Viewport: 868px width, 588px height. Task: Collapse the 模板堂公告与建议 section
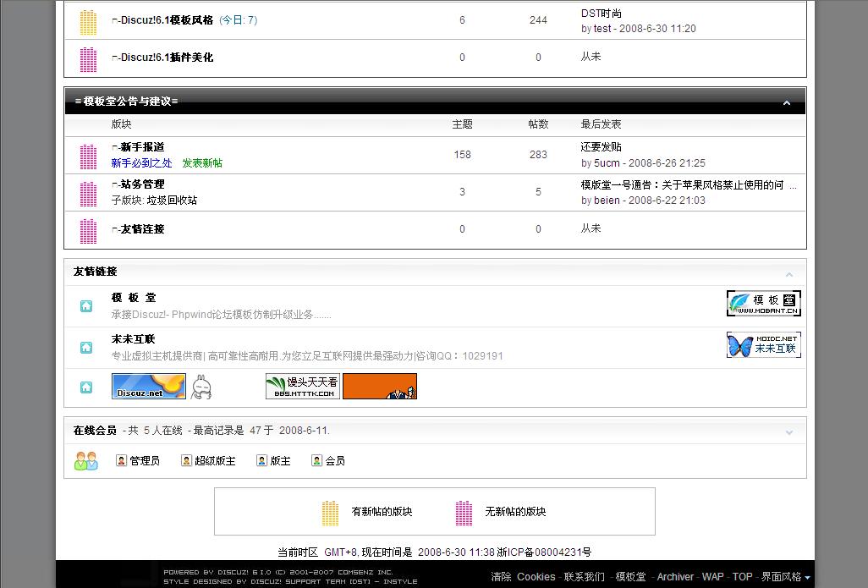[x=787, y=103]
